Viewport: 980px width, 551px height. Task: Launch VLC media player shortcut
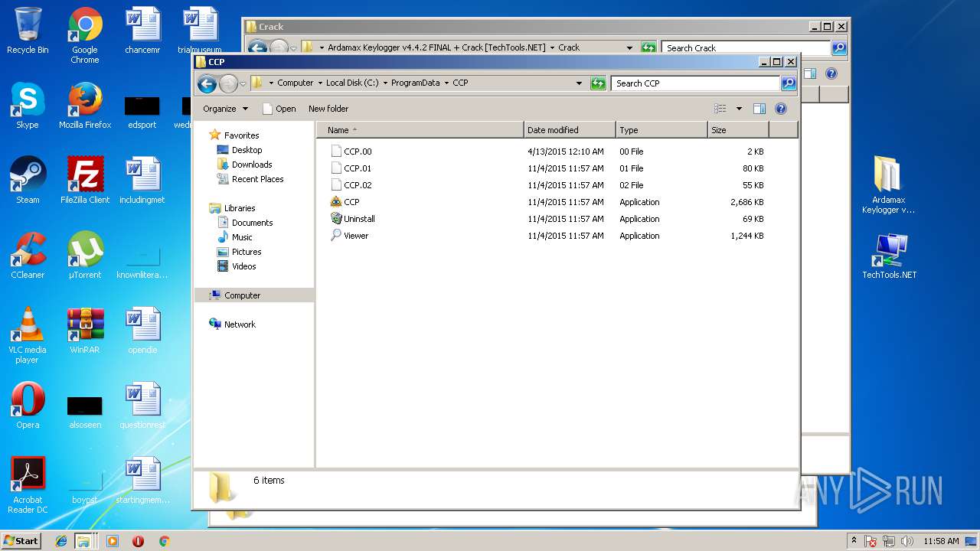[28, 335]
